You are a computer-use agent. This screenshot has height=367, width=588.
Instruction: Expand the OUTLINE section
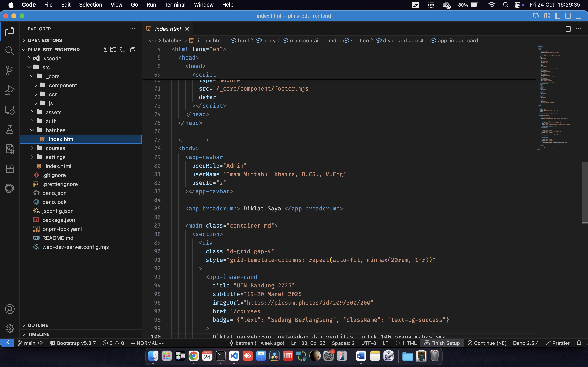[38, 325]
